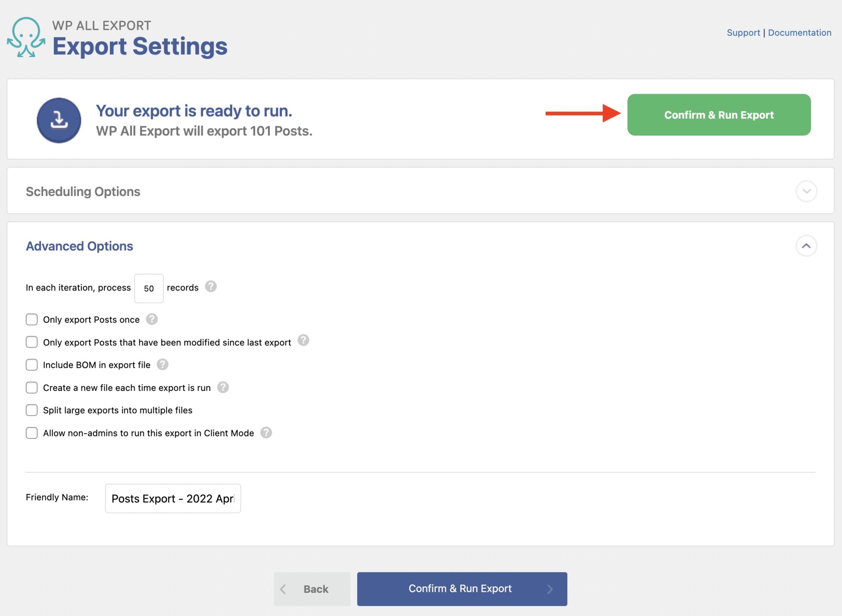Image resolution: width=842 pixels, height=616 pixels.
Task: Check 'Split large exports into multiple files'
Action: click(x=32, y=410)
